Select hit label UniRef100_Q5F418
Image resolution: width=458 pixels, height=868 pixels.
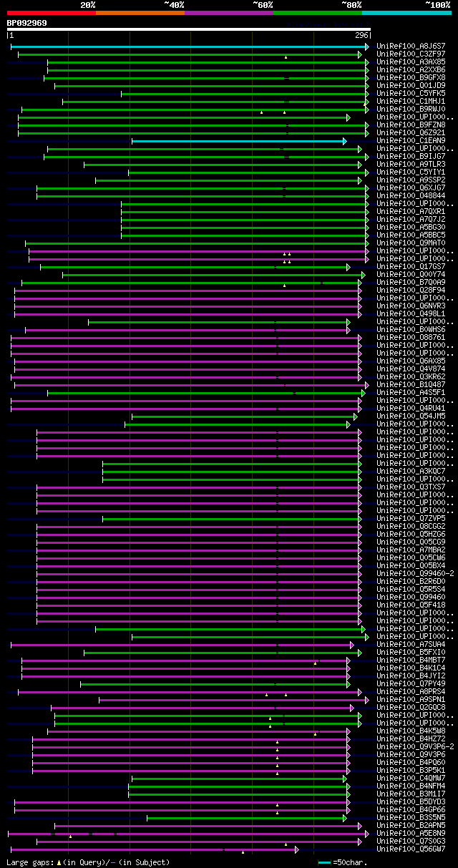point(411,605)
